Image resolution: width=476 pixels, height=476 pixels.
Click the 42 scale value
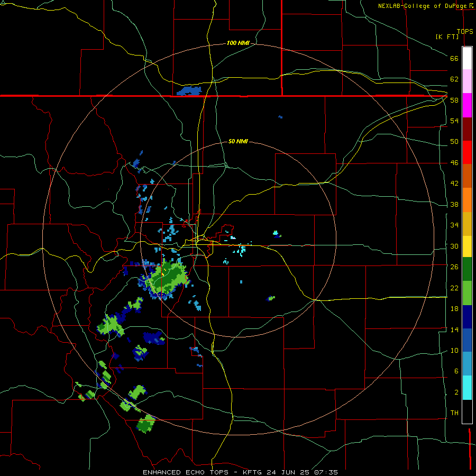(454, 184)
